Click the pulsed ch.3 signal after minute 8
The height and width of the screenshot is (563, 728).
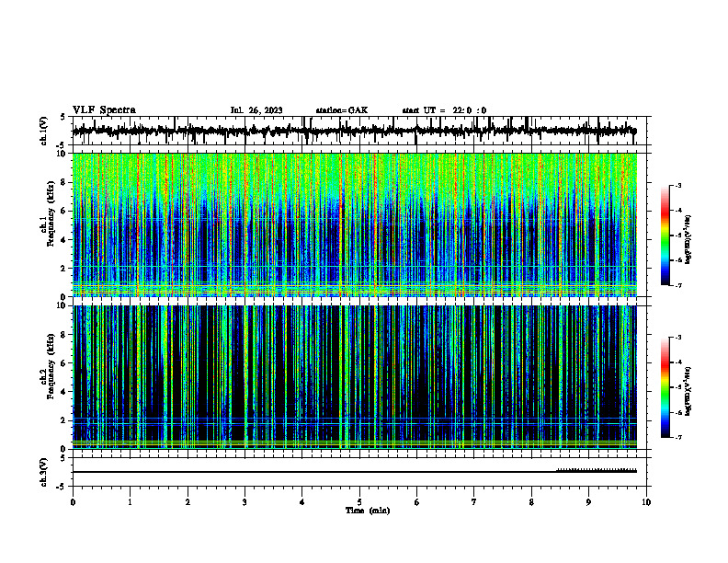[597, 470]
